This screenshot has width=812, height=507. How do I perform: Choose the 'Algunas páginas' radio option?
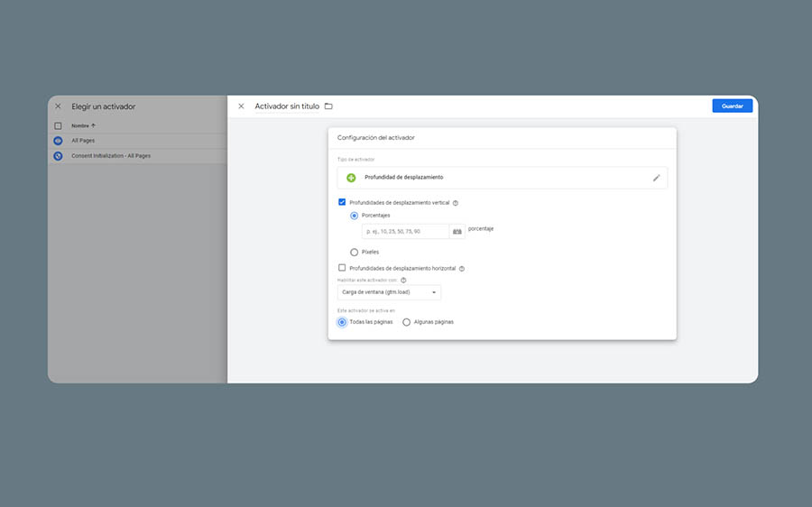tap(407, 322)
